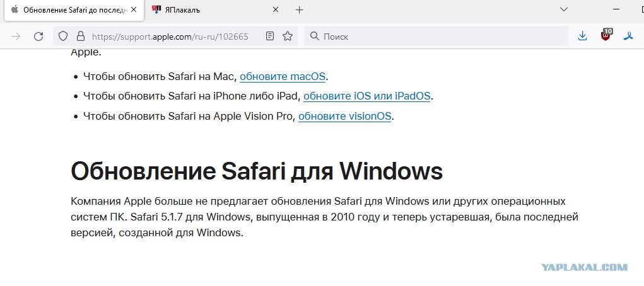Click paragraph text about Safari 5.1.7
Screen dimensions: 644x286
(324, 217)
